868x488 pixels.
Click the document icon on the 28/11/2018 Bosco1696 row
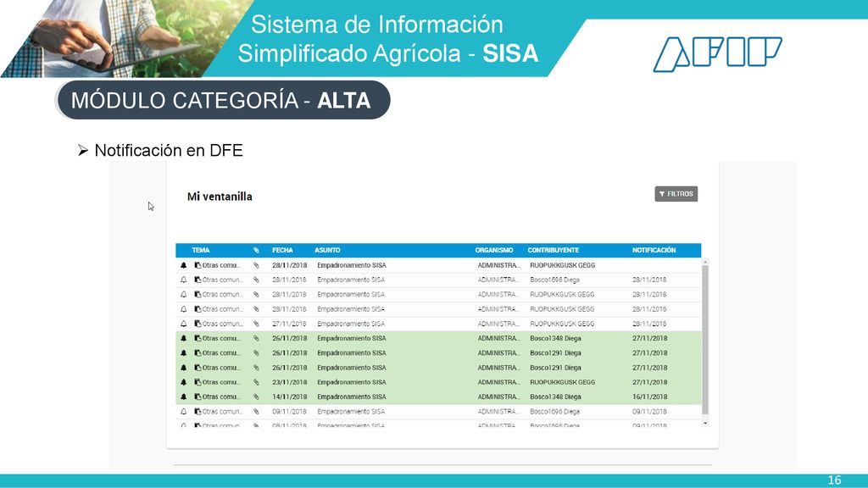pos(198,280)
